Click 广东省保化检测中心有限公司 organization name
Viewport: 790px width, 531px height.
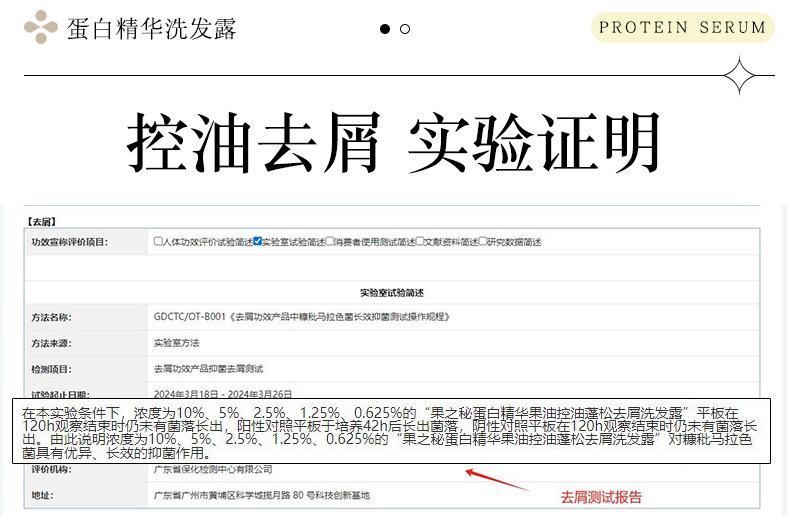click(x=213, y=469)
